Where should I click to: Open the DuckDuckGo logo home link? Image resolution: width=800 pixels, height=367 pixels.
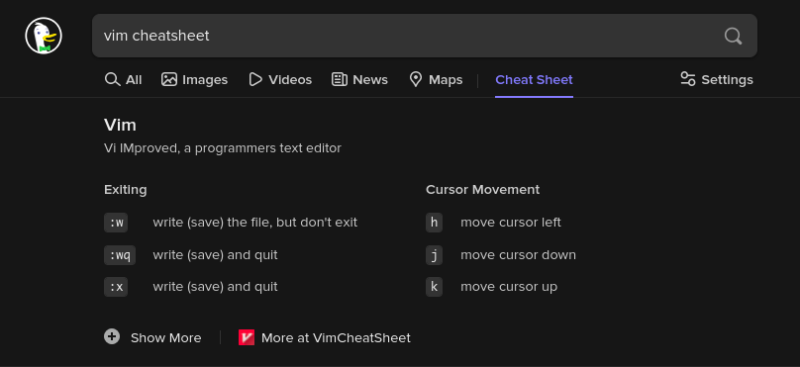[43, 36]
